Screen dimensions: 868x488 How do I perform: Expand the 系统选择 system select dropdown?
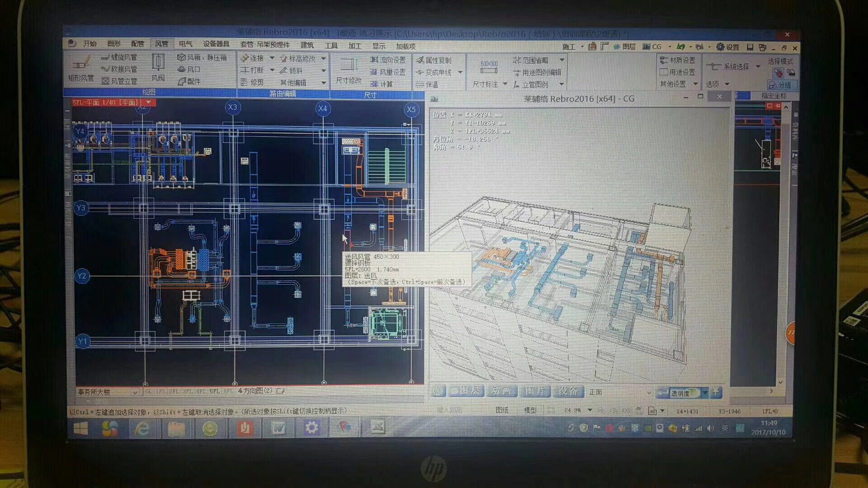point(758,66)
